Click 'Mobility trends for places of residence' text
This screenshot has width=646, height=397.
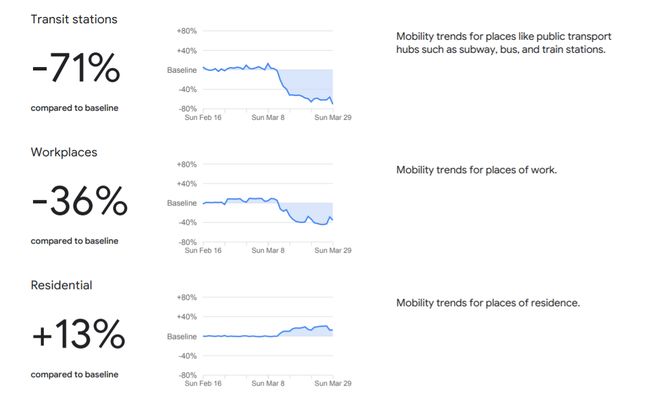[x=488, y=303]
